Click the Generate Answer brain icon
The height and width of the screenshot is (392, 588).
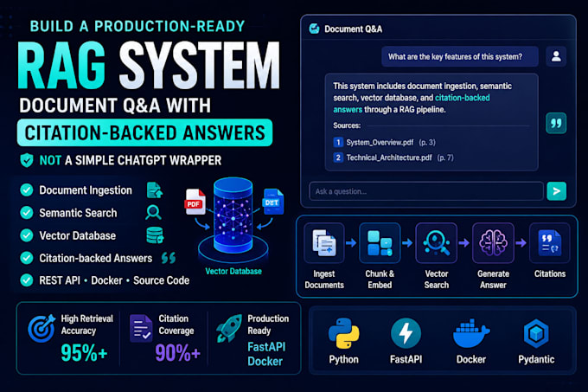[x=493, y=242]
